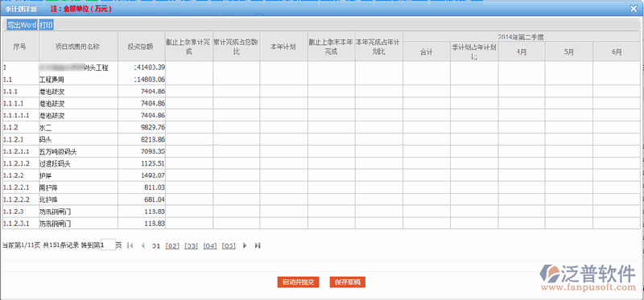Click the 截止上季末本年完成 column header

point(332,47)
